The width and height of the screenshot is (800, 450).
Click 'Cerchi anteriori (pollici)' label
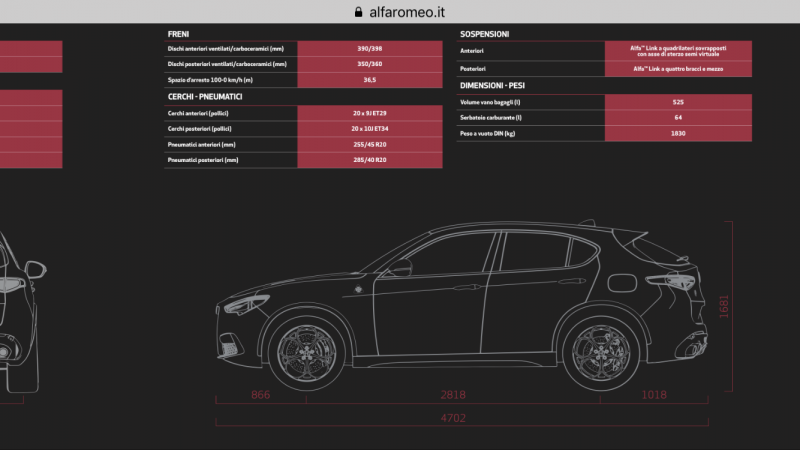tap(198, 113)
